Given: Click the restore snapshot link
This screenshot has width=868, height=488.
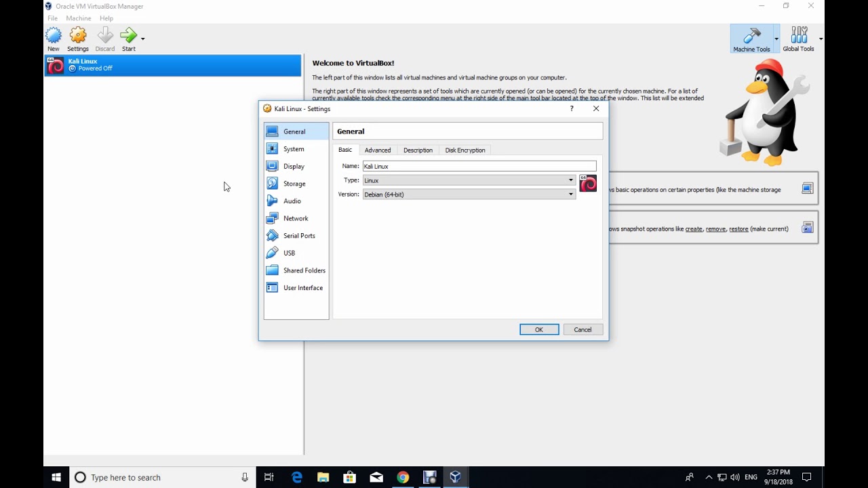Looking at the screenshot, I should tap(738, 229).
